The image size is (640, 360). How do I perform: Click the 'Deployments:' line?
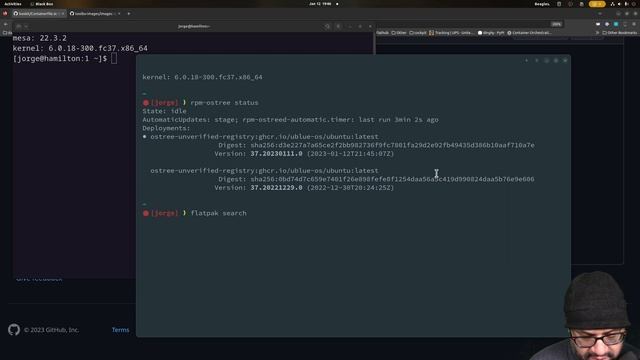[x=166, y=128]
